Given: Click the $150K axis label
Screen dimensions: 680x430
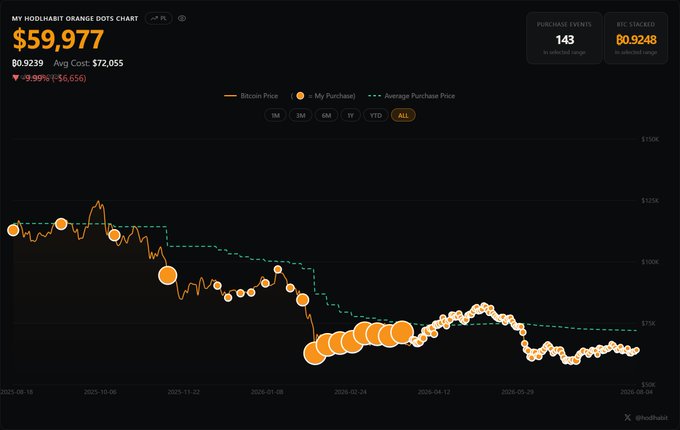Looking at the screenshot, I should click(x=650, y=139).
